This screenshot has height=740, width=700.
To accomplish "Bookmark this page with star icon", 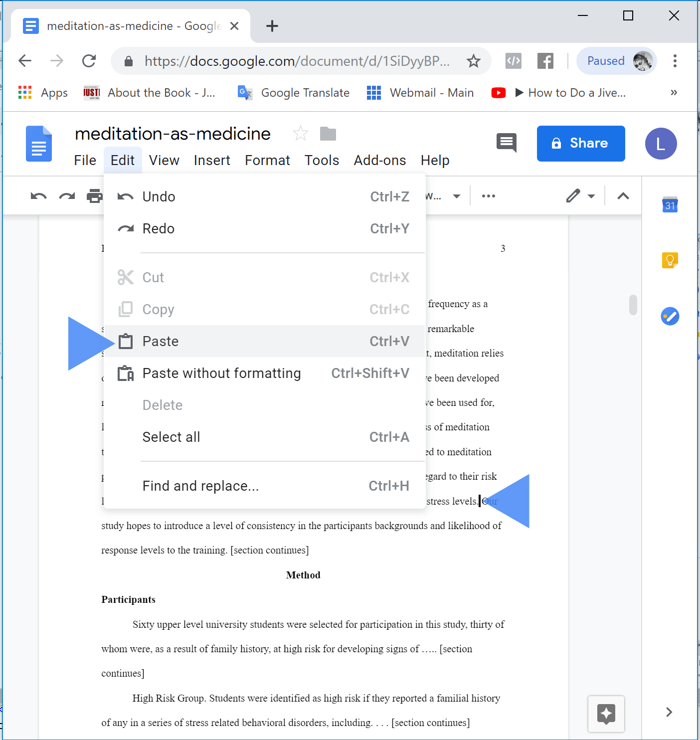I will pos(473,61).
